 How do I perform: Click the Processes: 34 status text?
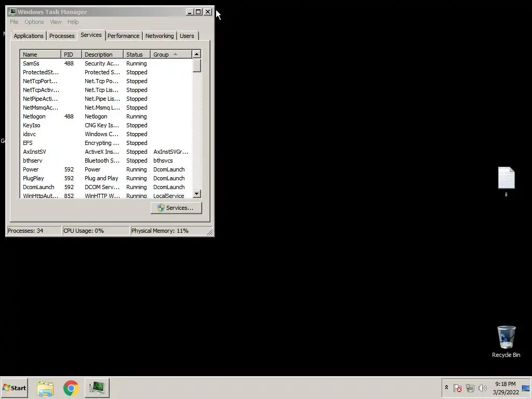[x=25, y=231]
